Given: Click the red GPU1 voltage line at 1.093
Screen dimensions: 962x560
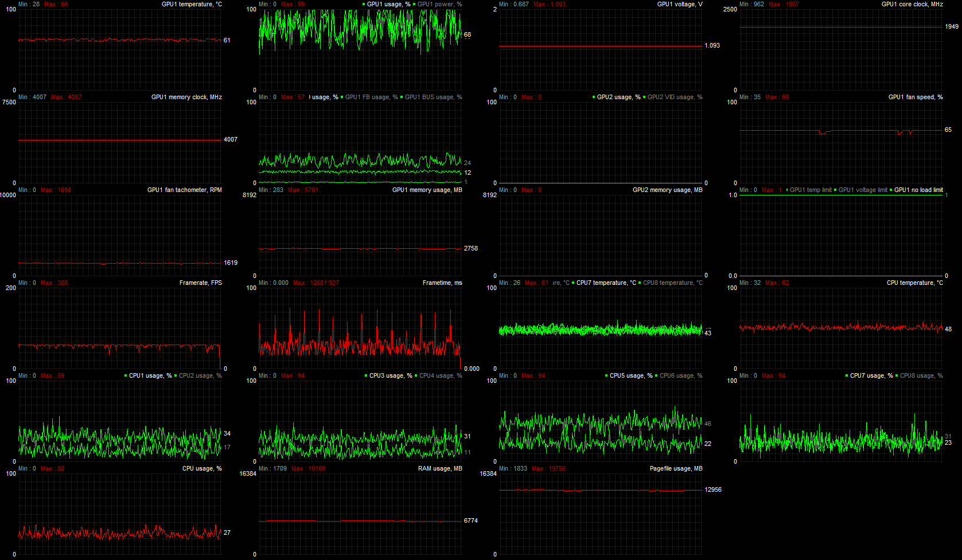Looking at the screenshot, I should [600, 46].
